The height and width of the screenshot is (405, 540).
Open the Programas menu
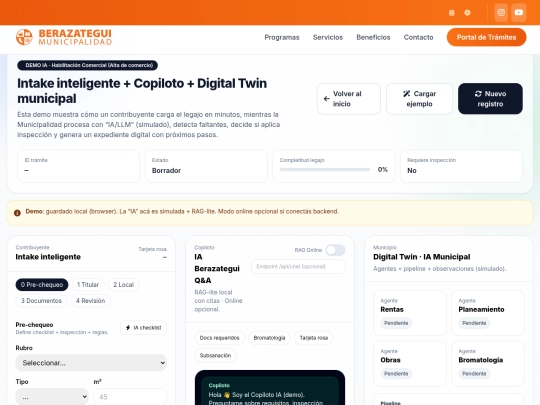(x=282, y=37)
